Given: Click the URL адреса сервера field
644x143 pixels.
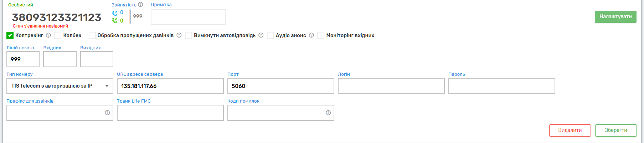Looking at the screenshot, I should pyautogui.click(x=170, y=86).
